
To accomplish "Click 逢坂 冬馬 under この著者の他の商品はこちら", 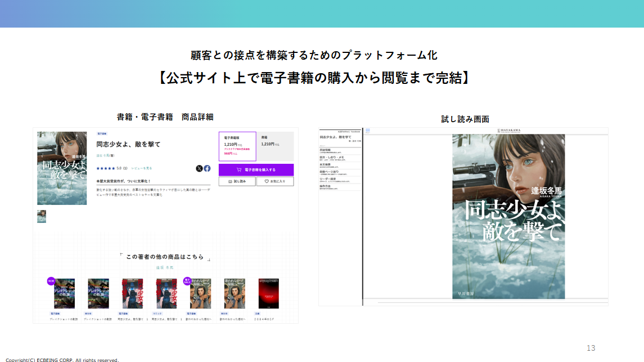I will [165, 267].
